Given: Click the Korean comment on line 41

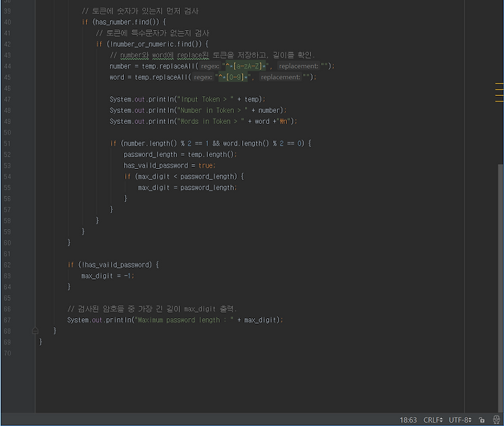Looking at the screenshot, I should 153,33.
